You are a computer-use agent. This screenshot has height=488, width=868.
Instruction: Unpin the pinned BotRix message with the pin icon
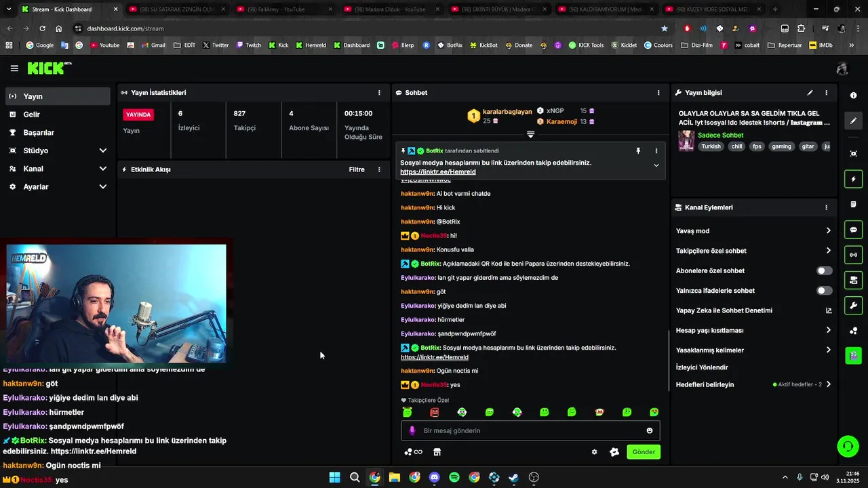coord(638,150)
